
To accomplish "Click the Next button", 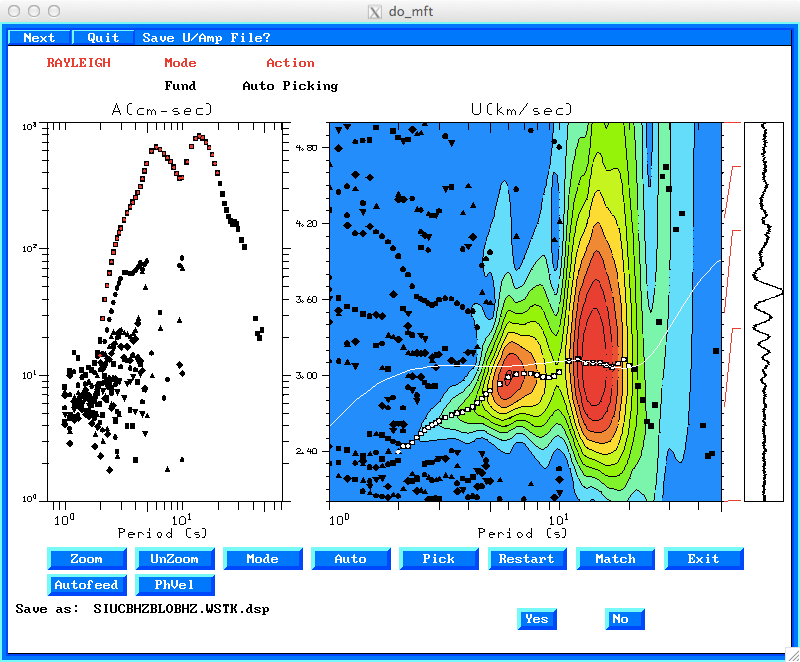I will coord(39,38).
